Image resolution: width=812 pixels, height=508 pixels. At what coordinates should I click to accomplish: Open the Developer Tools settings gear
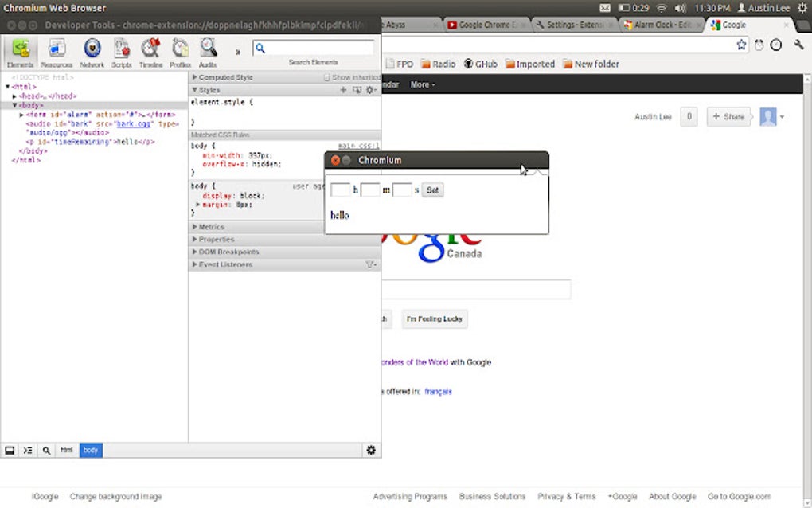tap(371, 450)
